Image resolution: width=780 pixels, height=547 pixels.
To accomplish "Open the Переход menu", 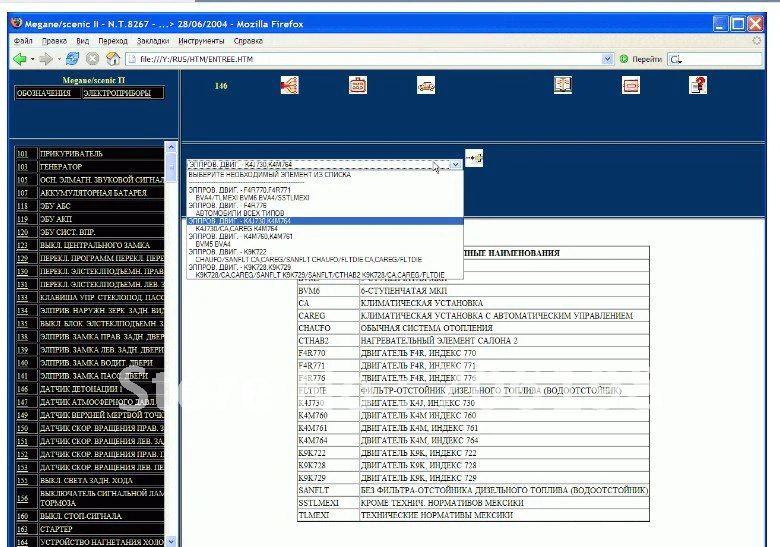I will (112, 41).
